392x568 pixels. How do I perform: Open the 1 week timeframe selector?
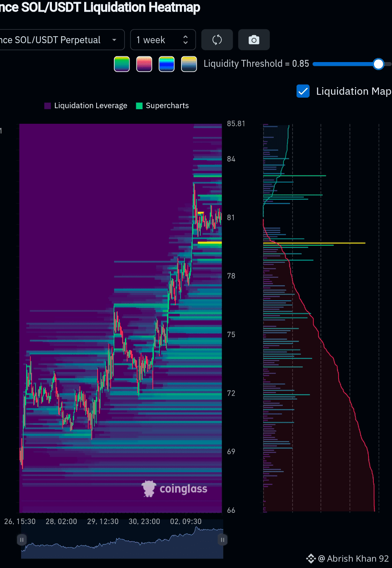[163, 40]
